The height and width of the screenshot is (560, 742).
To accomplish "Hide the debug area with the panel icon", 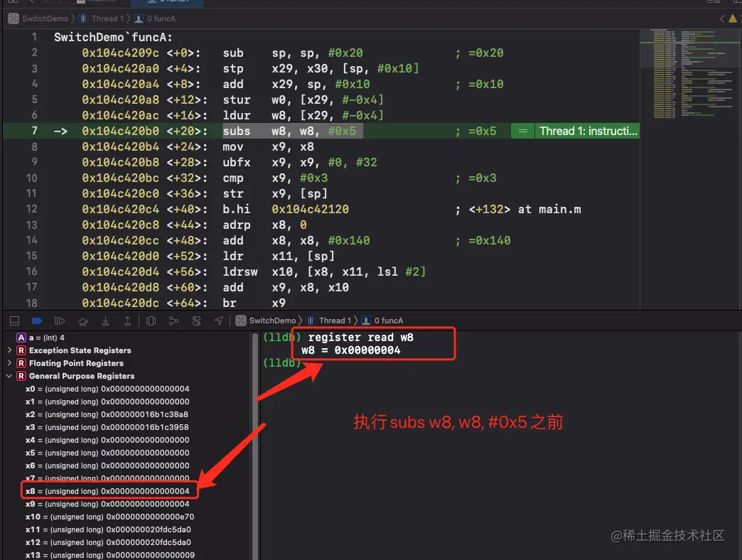I will (x=15, y=321).
